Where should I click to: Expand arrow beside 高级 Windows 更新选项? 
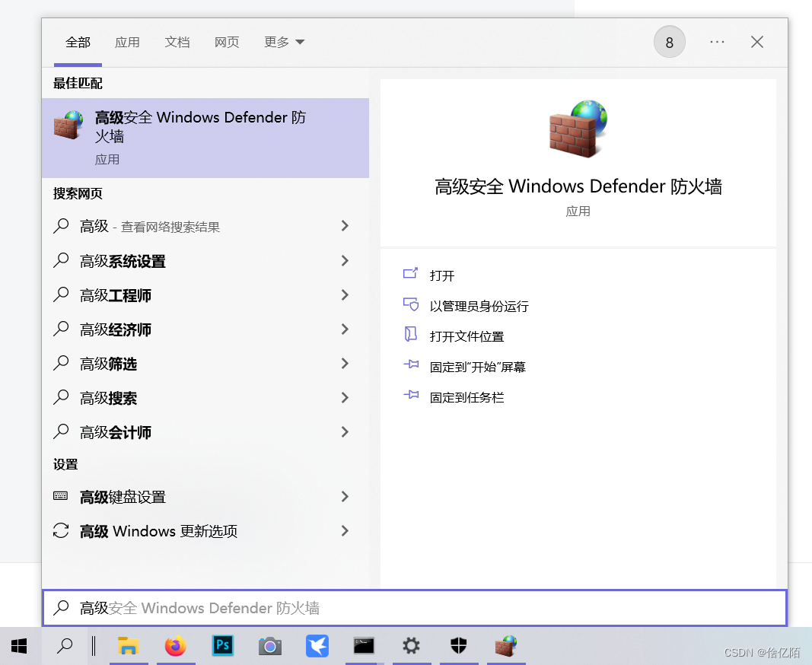(x=345, y=530)
